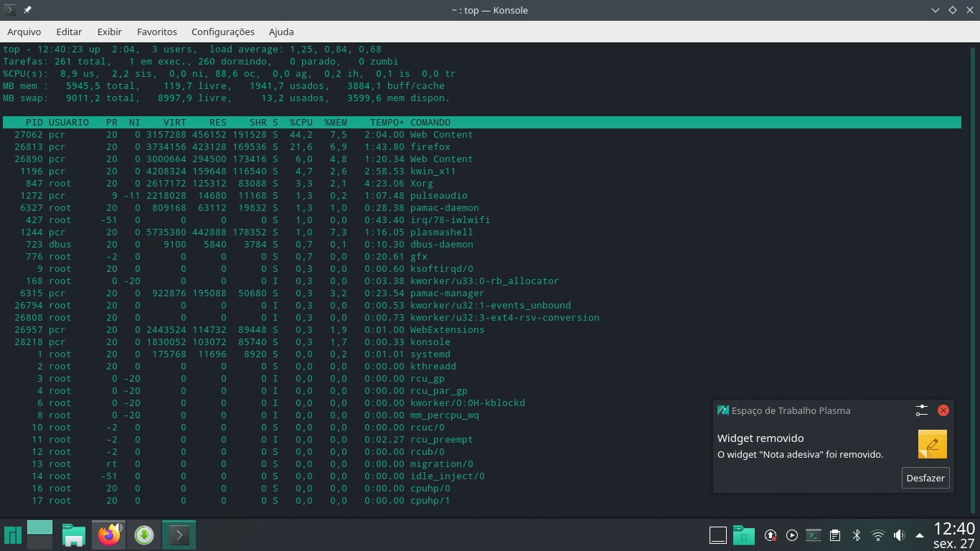Toggle the pin icon in the title bar
Image resolution: width=980 pixels, height=551 pixels.
click(27, 10)
